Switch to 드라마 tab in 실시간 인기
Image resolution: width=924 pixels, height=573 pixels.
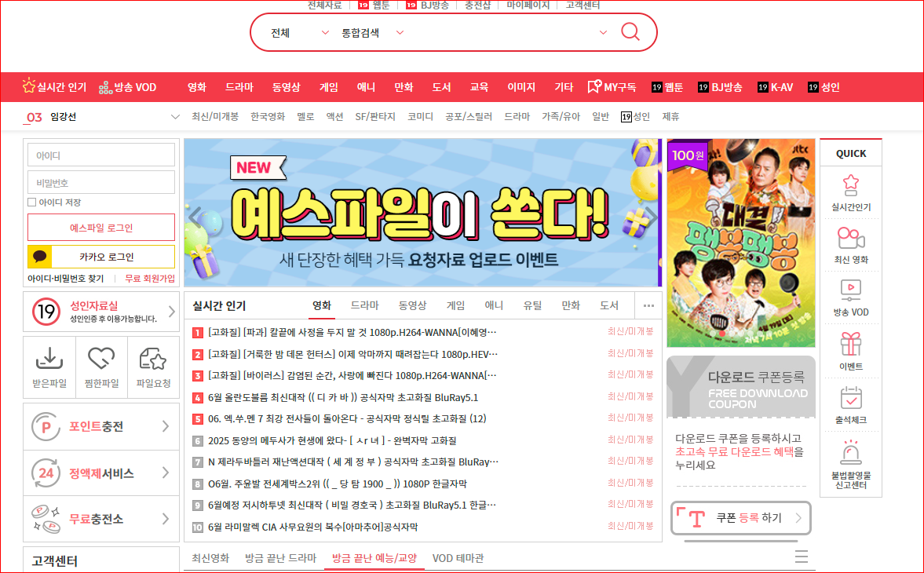click(365, 305)
